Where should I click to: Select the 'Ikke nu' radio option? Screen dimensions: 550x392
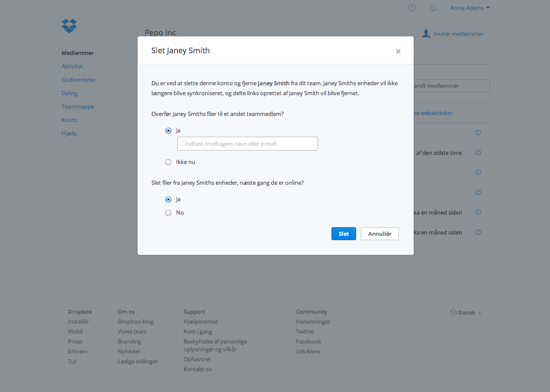pyautogui.click(x=168, y=162)
